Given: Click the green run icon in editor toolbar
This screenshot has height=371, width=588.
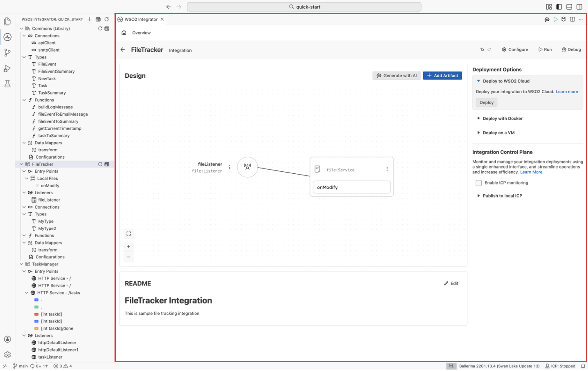Looking at the screenshot, I should [x=555, y=19].
